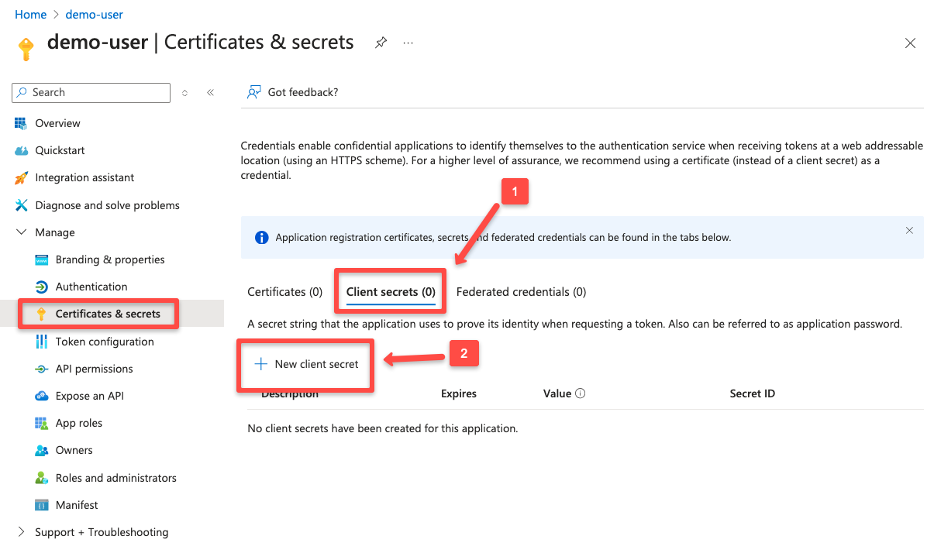Select the App roles icon
The width and height of the screenshot is (934, 560).
pyautogui.click(x=41, y=423)
